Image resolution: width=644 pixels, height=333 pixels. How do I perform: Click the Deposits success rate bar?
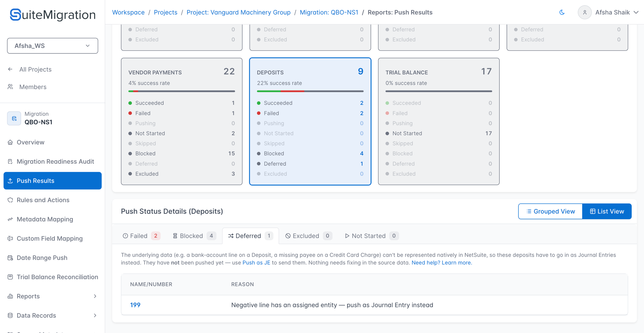(310, 91)
